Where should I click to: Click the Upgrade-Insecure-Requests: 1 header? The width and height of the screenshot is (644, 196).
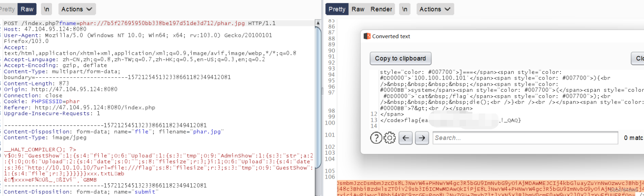point(52,114)
